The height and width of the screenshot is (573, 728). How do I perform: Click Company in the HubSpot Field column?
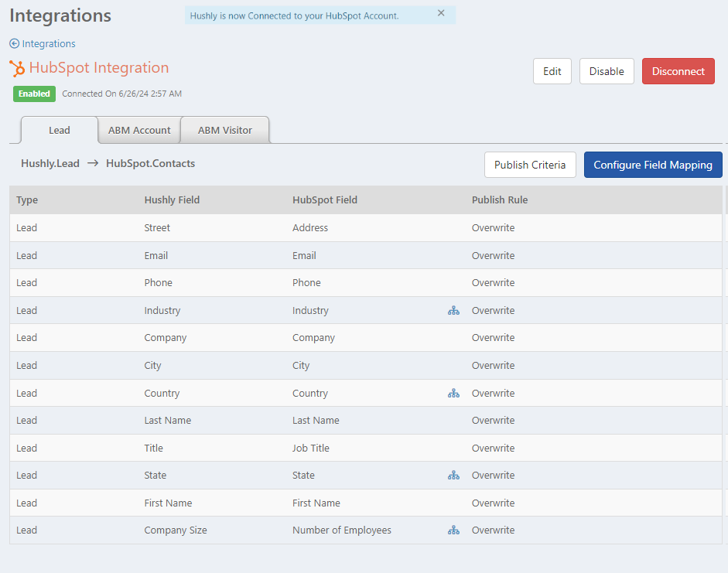point(313,338)
